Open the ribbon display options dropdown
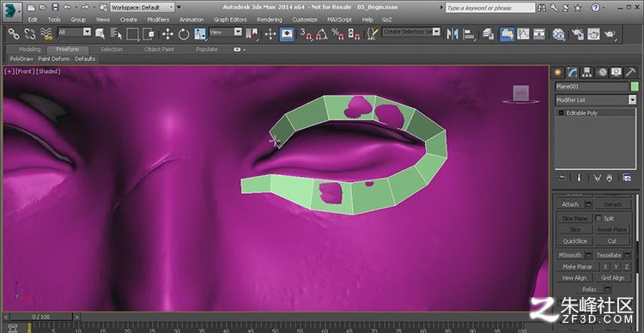644x333 pixels. pyautogui.click(x=240, y=49)
